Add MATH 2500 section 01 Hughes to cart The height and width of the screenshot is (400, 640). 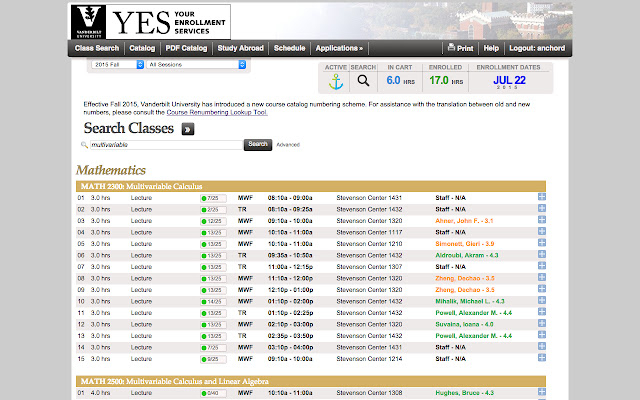tap(542, 392)
